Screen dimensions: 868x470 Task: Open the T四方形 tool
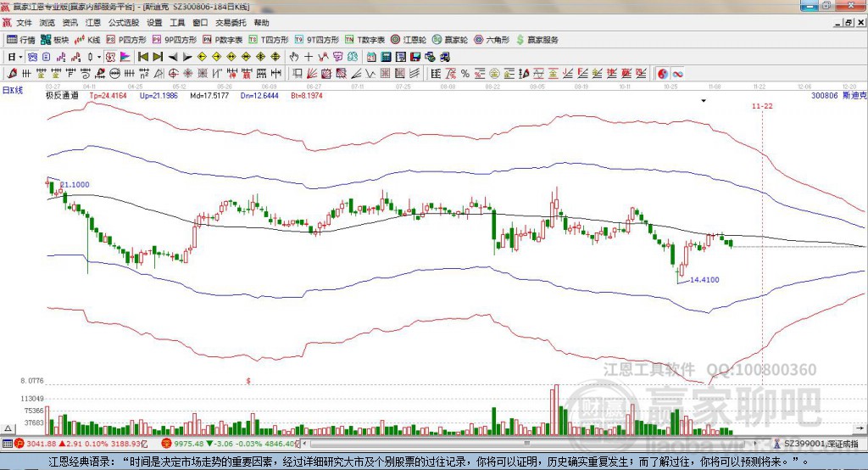click(x=269, y=40)
